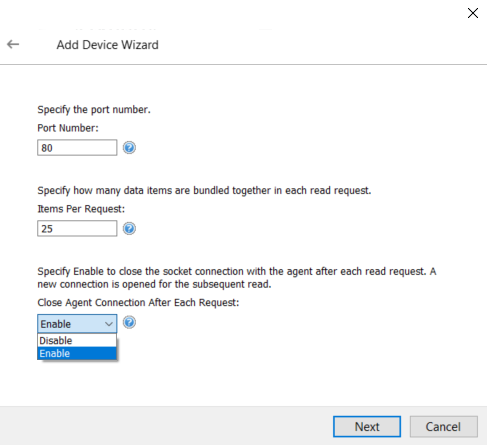Click the data items bundled description text
The height and width of the screenshot is (445, 487).
204,191
